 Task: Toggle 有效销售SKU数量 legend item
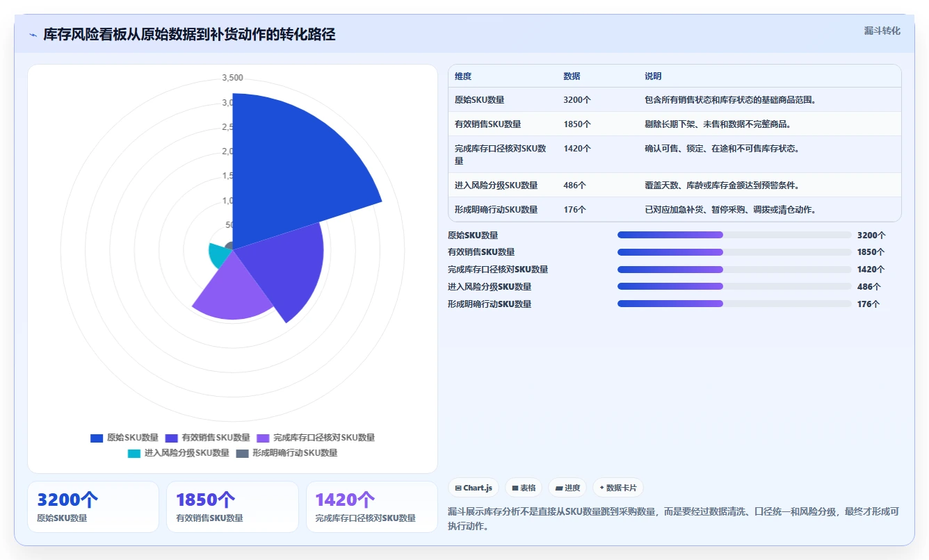click(207, 438)
